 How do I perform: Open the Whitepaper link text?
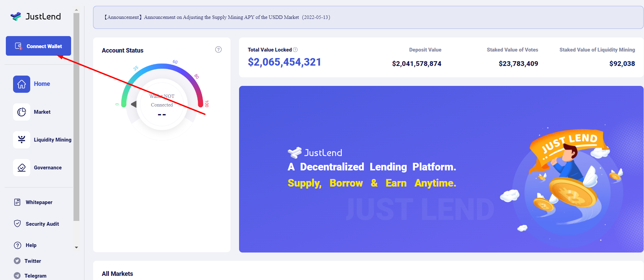(x=39, y=202)
